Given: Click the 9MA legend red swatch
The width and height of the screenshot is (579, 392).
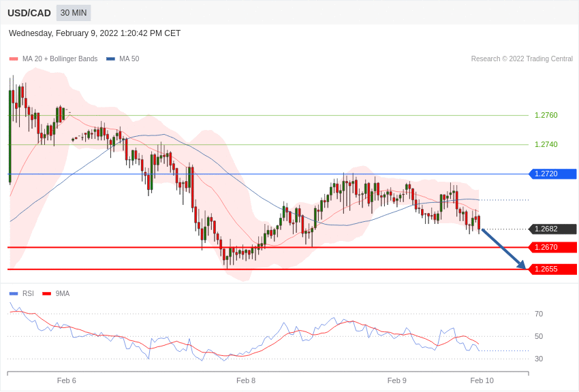Looking at the screenshot, I should point(47,293).
